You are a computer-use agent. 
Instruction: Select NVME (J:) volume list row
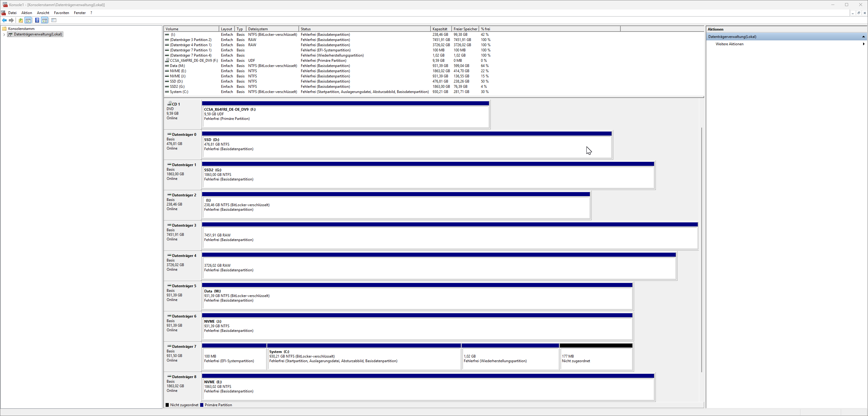[327, 76]
